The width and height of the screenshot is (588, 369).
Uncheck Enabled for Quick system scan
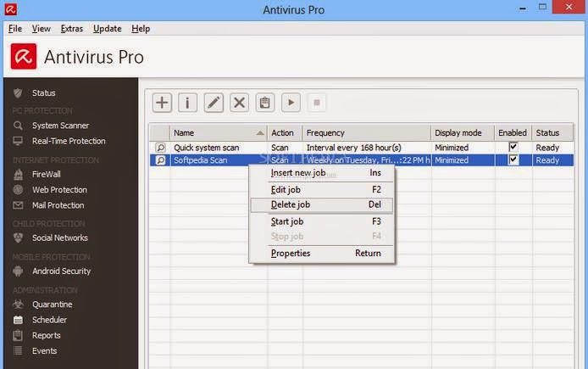click(513, 147)
